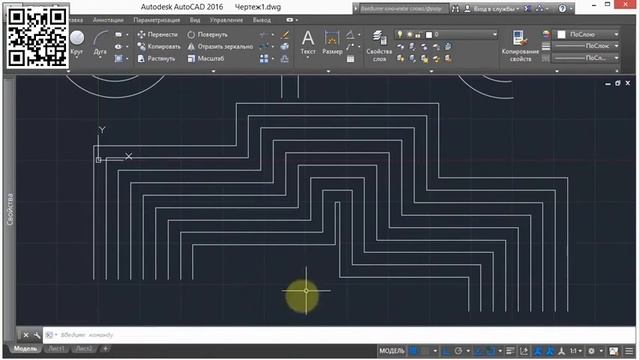
Task: Toggle polar tracking in status bar
Action: pos(458,351)
